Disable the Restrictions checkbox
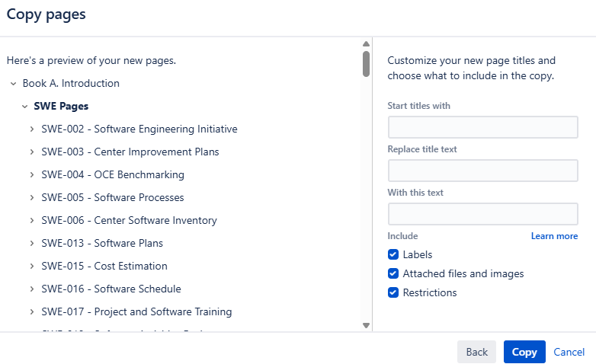 click(393, 292)
